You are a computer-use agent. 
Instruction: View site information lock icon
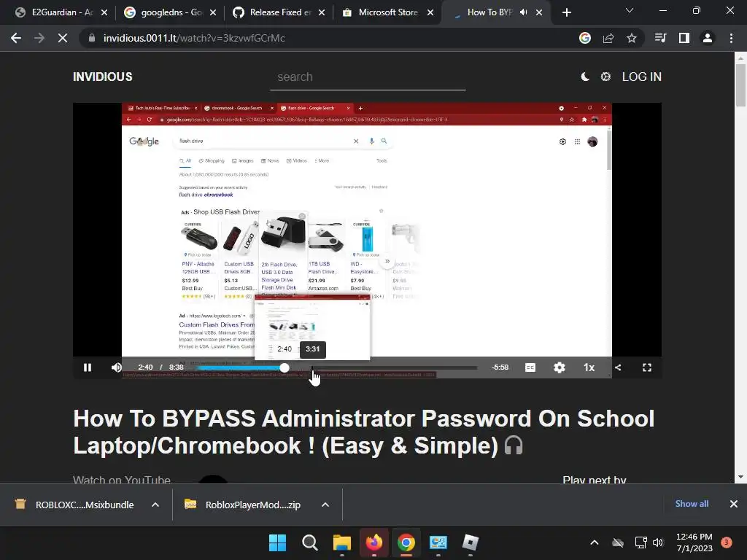point(91,38)
